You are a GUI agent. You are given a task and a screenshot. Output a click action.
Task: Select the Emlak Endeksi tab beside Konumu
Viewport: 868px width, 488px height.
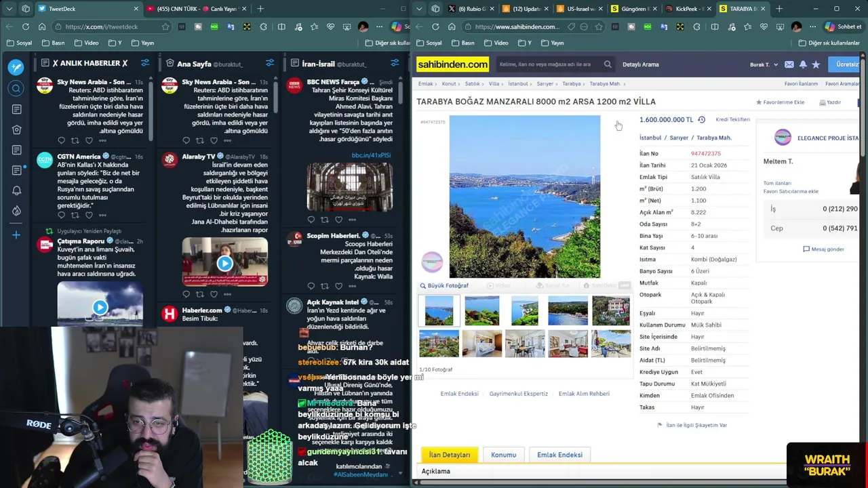click(x=559, y=455)
